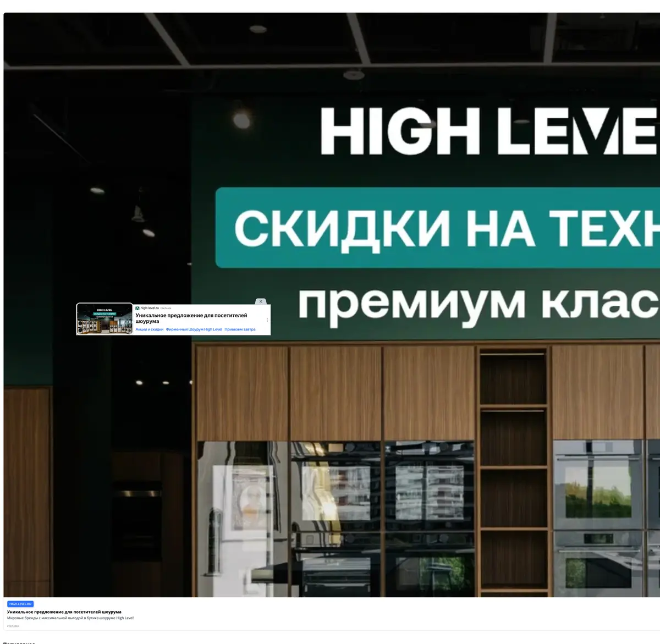The height and width of the screenshot is (644, 660).
Task: Open bold headline below the large banner
Action: point(64,612)
